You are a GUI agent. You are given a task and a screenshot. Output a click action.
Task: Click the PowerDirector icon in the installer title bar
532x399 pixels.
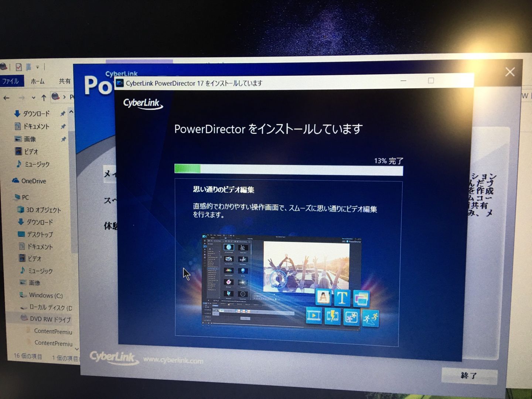(120, 83)
